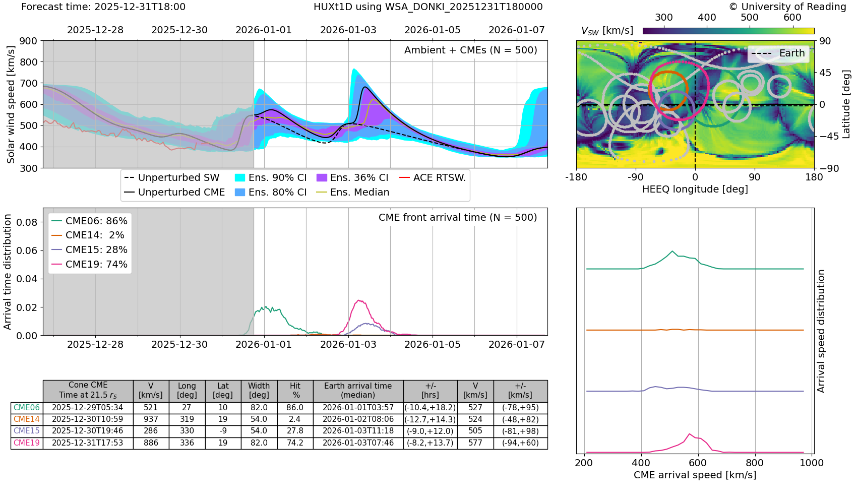This screenshot has width=857, height=504.
Task: Click the Earth dashed-line legend marker
Action: pos(761,52)
